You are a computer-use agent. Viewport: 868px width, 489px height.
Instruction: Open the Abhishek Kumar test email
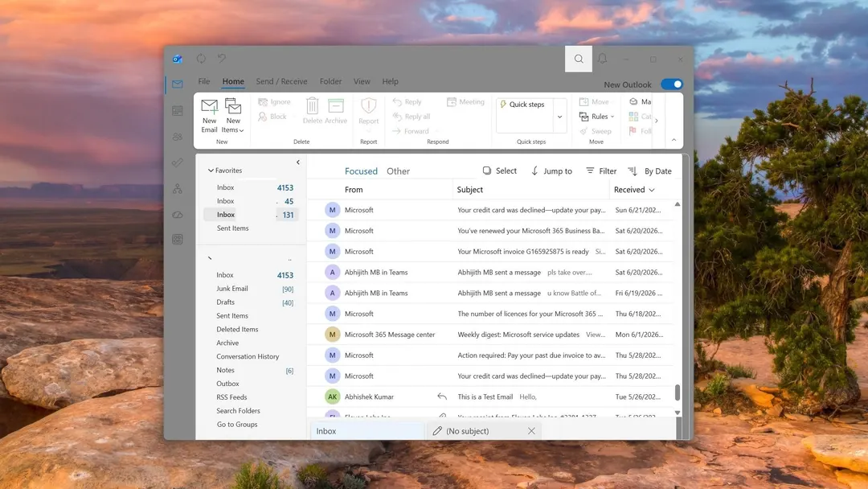[x=492, y=397]
